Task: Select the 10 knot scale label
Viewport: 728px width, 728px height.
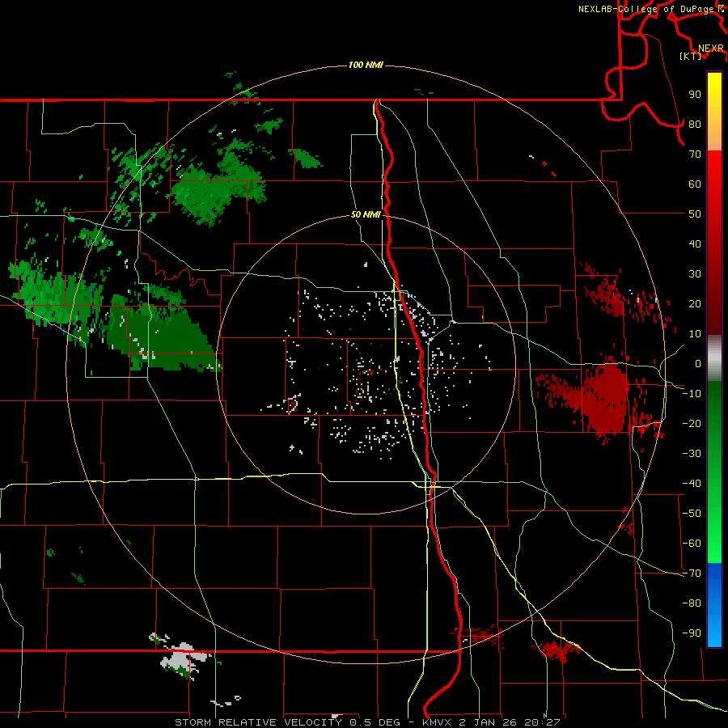Action: pos(695,334)
